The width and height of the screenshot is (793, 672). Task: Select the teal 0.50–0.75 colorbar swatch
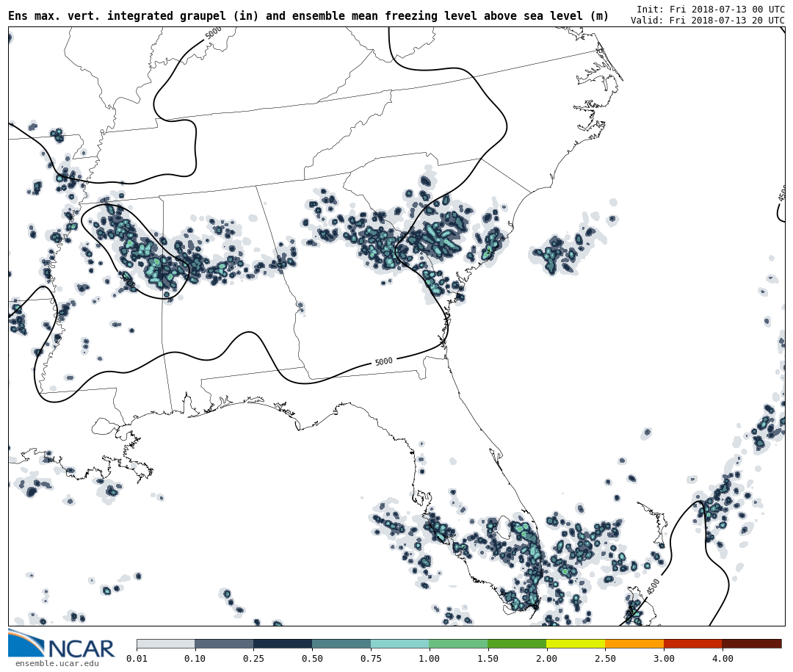(341, 643)
